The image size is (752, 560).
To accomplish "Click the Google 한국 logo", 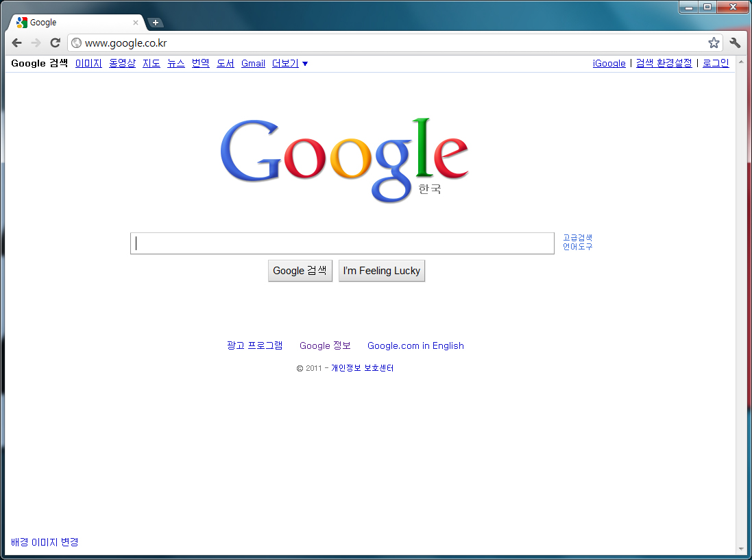I will click(344, 160).
